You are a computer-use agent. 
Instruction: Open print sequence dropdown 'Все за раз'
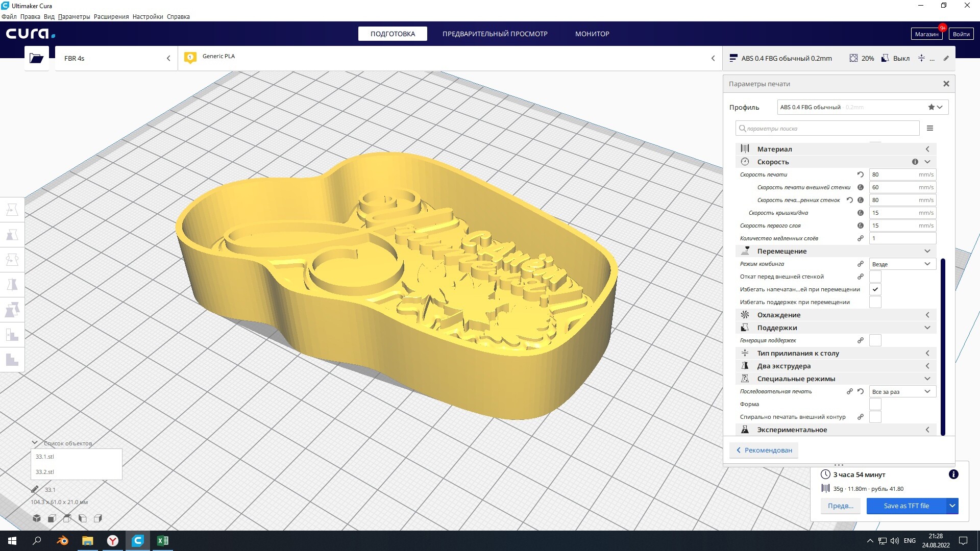tap(902, 391)
